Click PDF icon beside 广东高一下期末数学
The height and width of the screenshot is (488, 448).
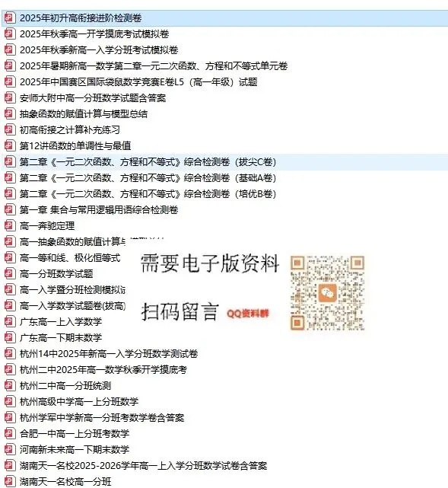(10, 338)
